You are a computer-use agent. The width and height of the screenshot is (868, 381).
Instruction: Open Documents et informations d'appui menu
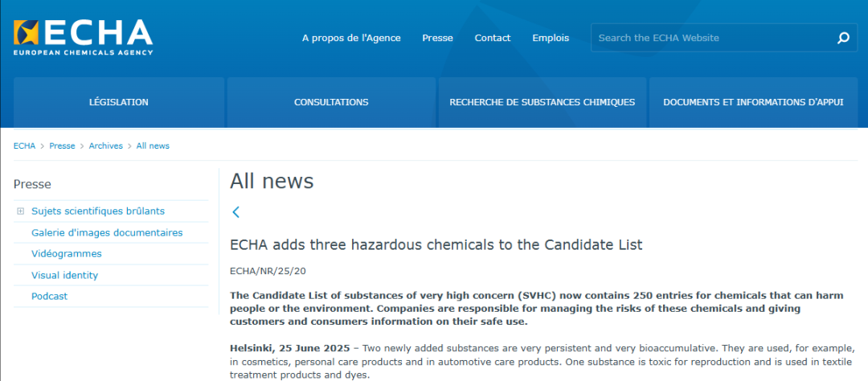coord(753,102)
